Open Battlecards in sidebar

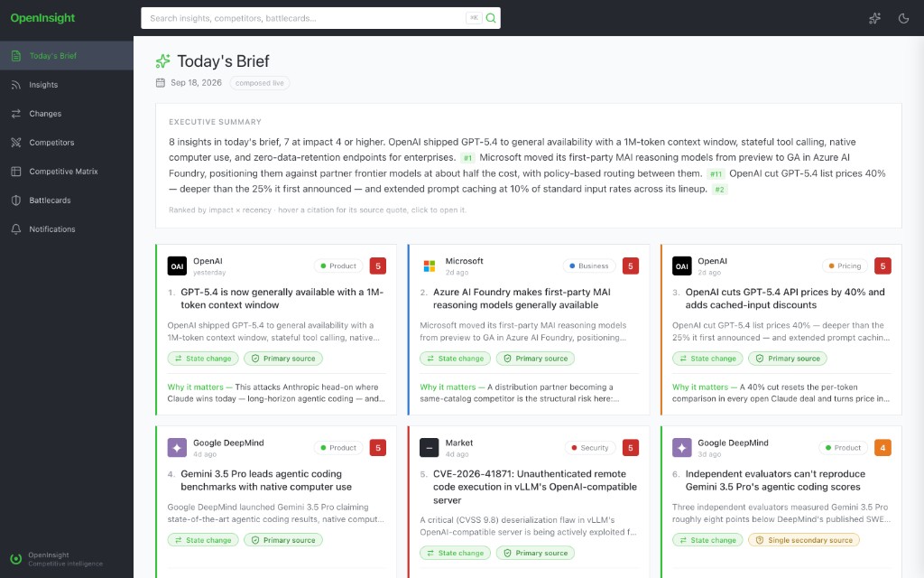[67, 200]
